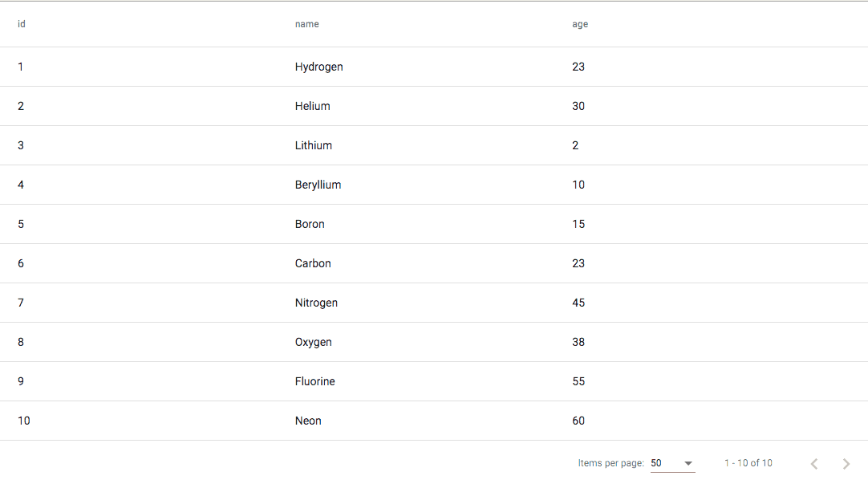Select the Hydrogen row name cell
868x484 pixels.
pyautogui.click(x=318, y=67)
